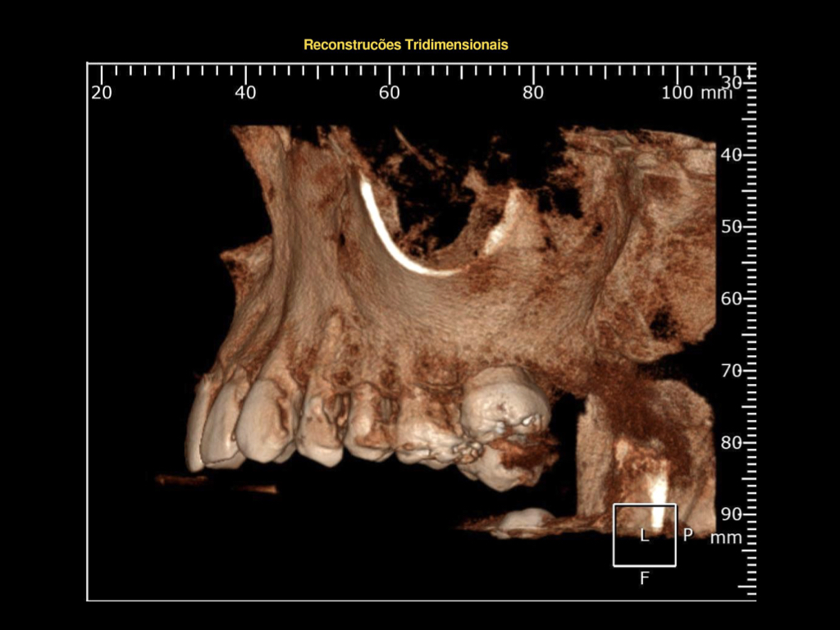Click the orientation cube labeled L

[645, 535]
